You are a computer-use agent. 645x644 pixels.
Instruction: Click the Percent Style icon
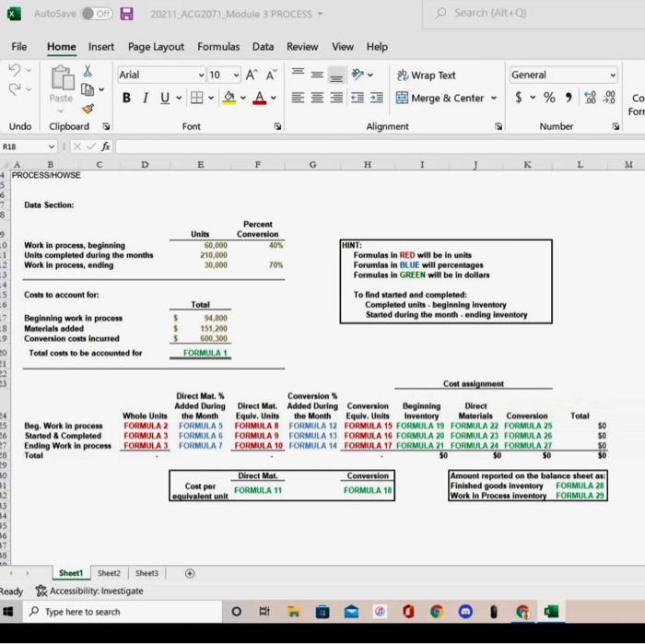549,98
